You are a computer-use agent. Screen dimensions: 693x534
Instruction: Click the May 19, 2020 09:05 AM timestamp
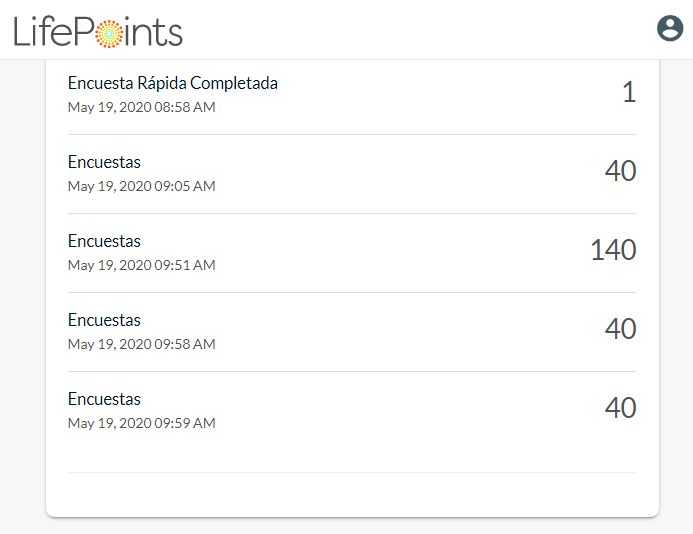click(141, 186)
